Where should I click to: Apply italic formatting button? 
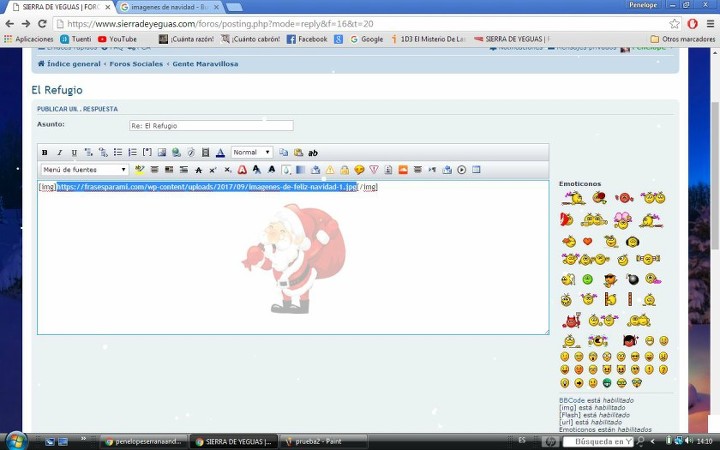59,152
